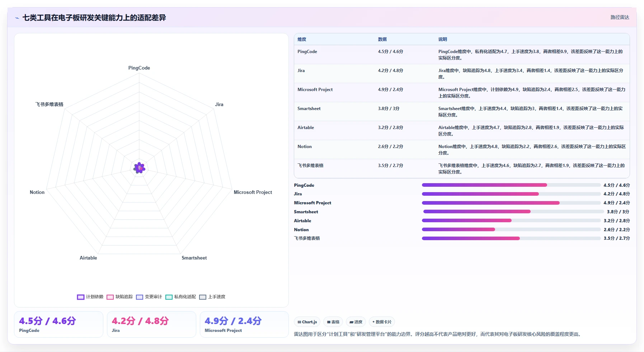The height and width of the screenshot is (352, 644).
Task: Click the 路径雷达 label in header
Action: [620, 17]
